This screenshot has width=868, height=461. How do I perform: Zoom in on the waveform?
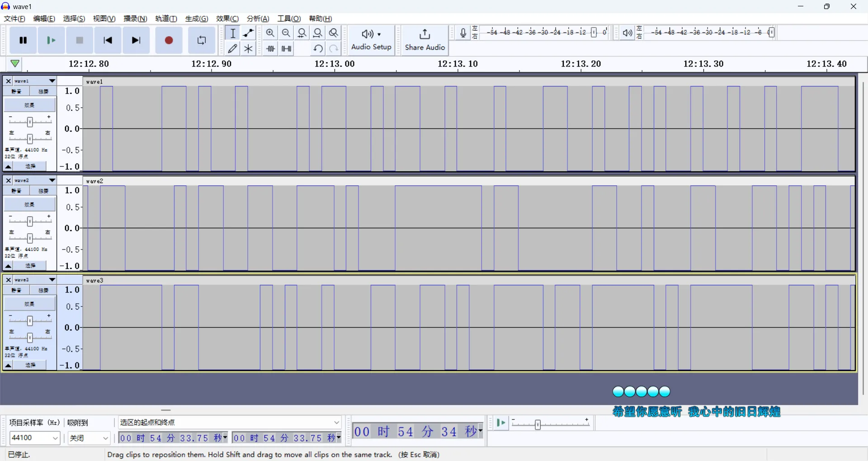coord(270,33)
